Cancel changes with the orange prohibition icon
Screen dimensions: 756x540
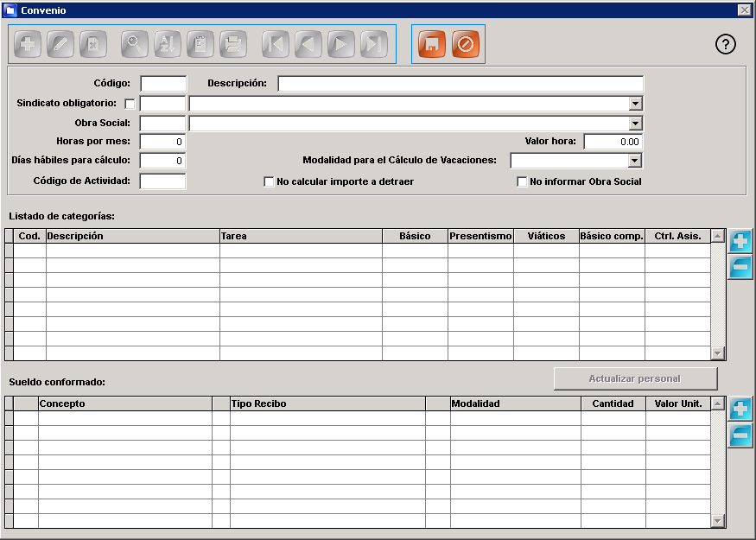[x=466, y=44]
